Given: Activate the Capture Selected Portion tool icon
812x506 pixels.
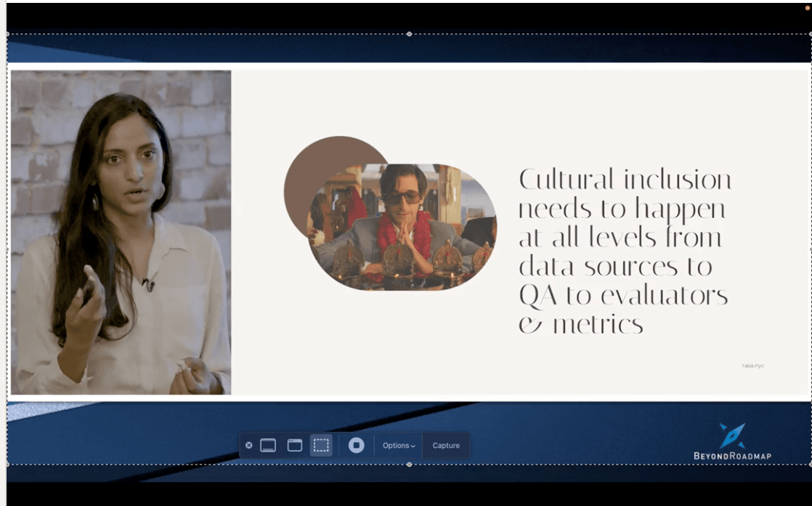Looking at the screenshot, I should pyautogui.click(x=320, y=446).
